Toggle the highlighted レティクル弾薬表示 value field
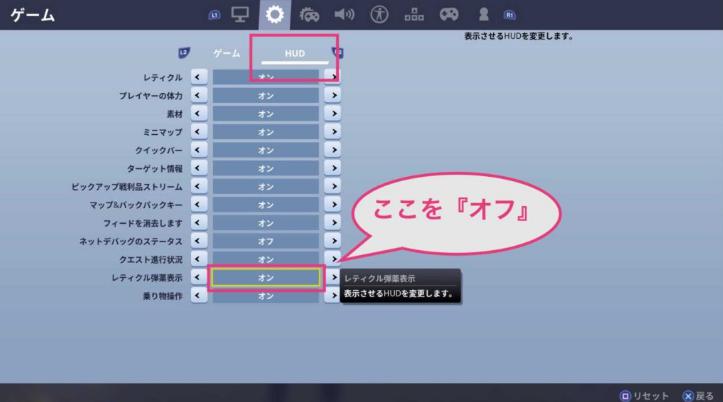Image resolution: width=723 pixels, height=402 pixels. 266,278
